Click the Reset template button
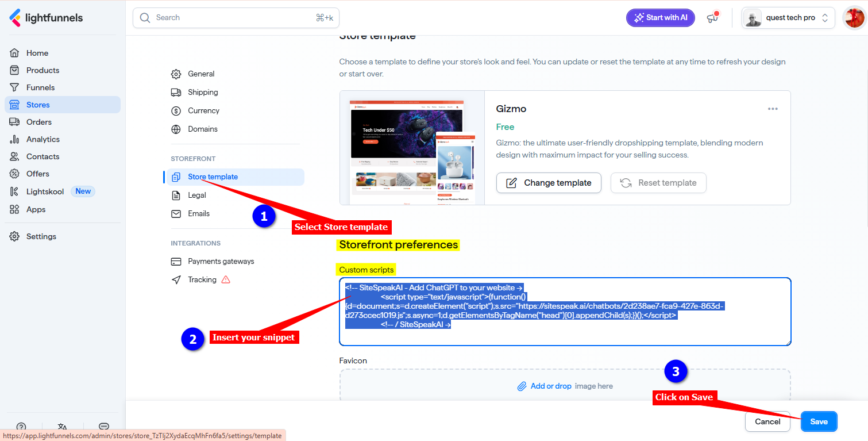Screen dimensions: 868x441 click(658, 183)
